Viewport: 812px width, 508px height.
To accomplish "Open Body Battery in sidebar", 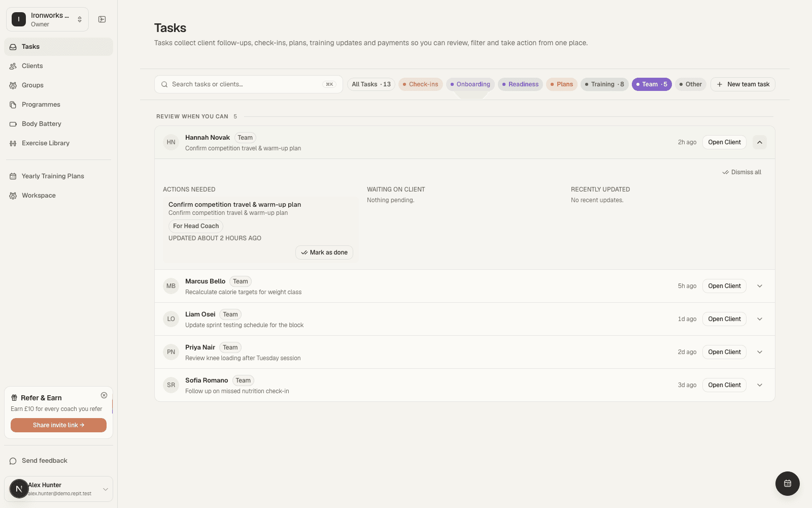I will pyautogui.click(x=58, y=124).
